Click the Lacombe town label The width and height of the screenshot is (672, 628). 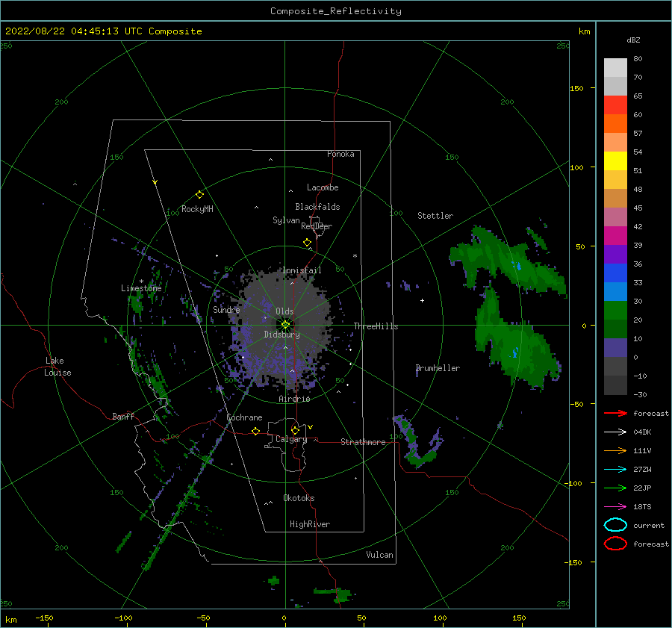click(x=323, y=187)
